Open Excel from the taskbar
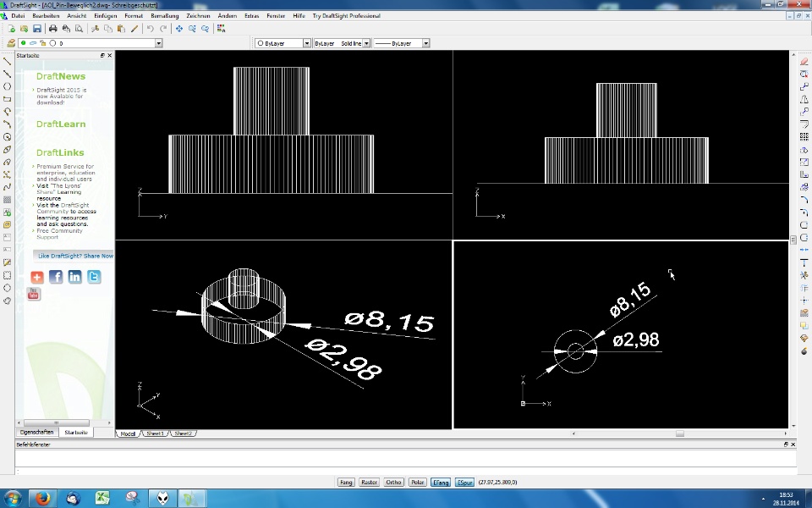The width and height of the screenshot is (812, 508). click(x=102, y=498)
